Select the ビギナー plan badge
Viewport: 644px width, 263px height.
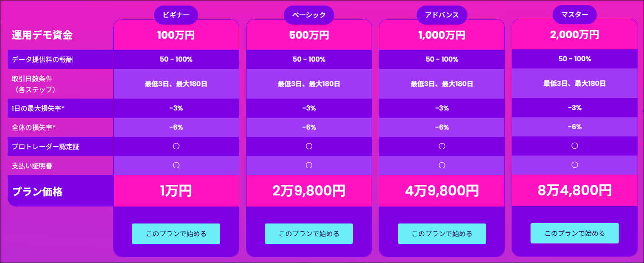pyautogui.click(x=176, y=15)
